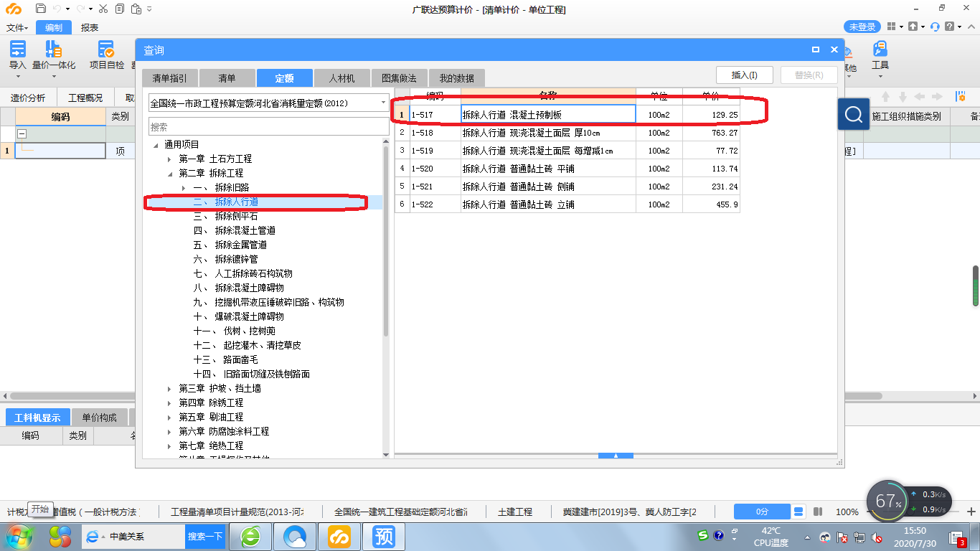
Task: Click the orange gear column settings icon
Action: (x=961, y=97)
